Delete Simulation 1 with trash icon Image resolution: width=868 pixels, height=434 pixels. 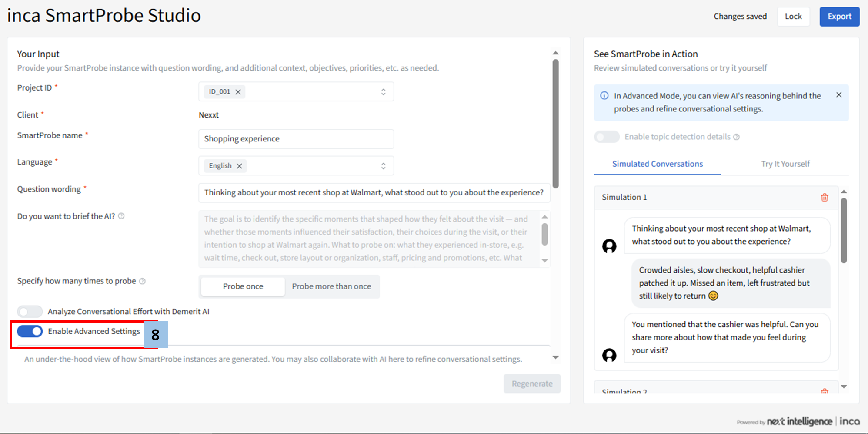pyautogui.click(x=824, y=197)
